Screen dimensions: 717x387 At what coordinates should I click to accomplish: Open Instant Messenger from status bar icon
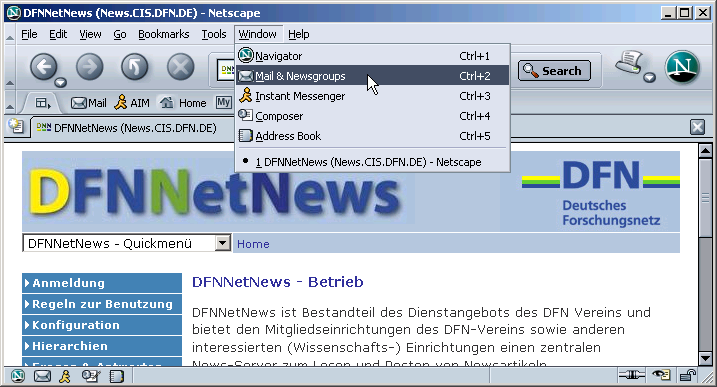tap(65, 376)
